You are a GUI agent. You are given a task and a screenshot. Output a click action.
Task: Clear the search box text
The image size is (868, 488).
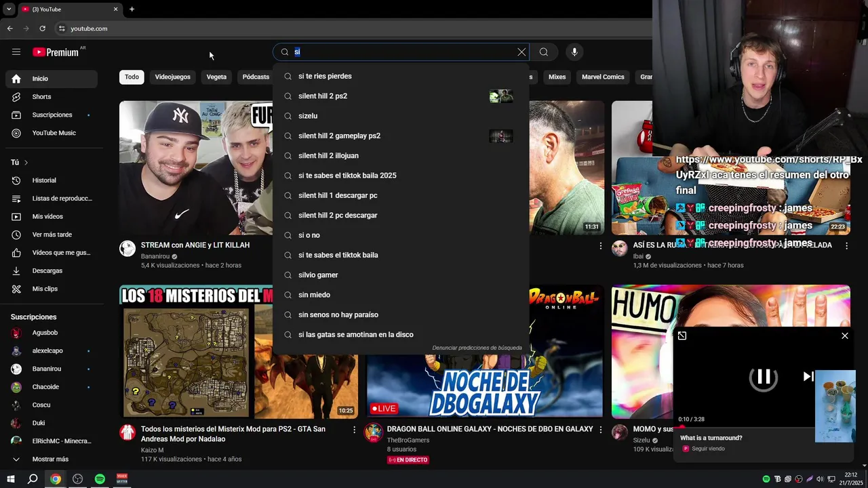tap(521, 52)
